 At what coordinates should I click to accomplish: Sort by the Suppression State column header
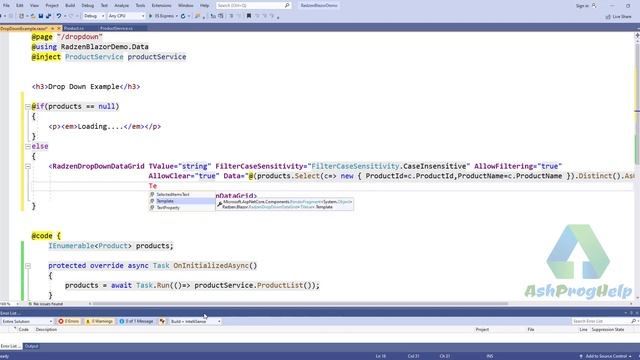coord(608,329)
